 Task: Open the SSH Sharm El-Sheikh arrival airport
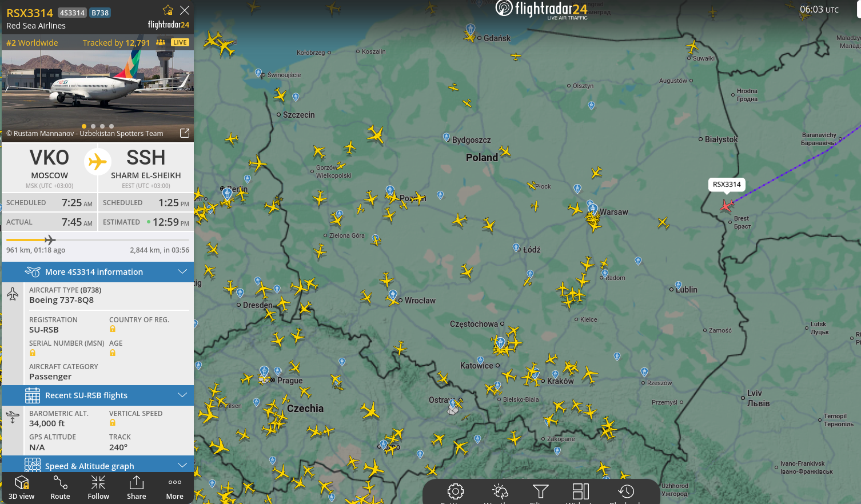(146, 167)
